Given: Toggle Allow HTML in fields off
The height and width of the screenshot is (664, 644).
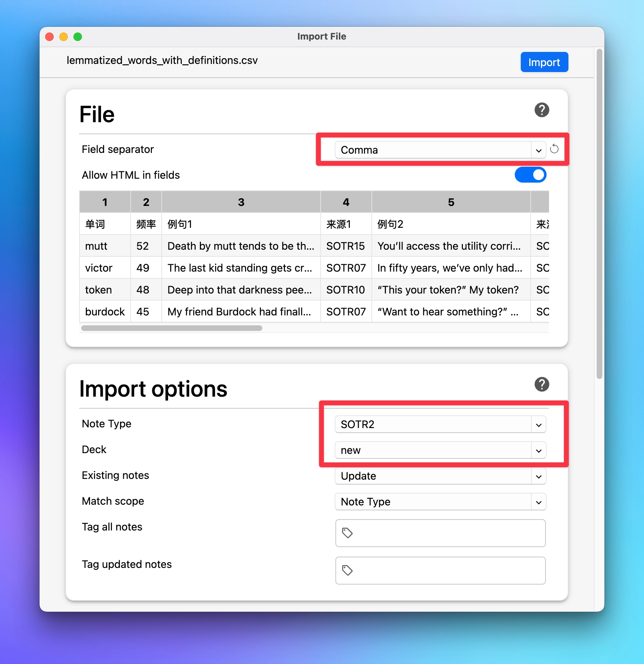Looking at the screenshot, I should click(x=530, y=175).
